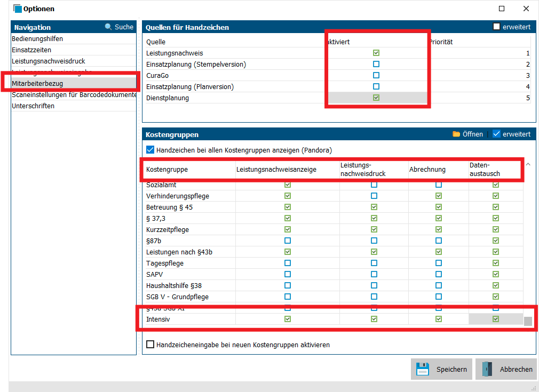Image resolution: width=539 pixels, height=392 pixels.
Task: Uncheck Aktiviert for Leistungsnachweis source
Action: pos(376,53)
